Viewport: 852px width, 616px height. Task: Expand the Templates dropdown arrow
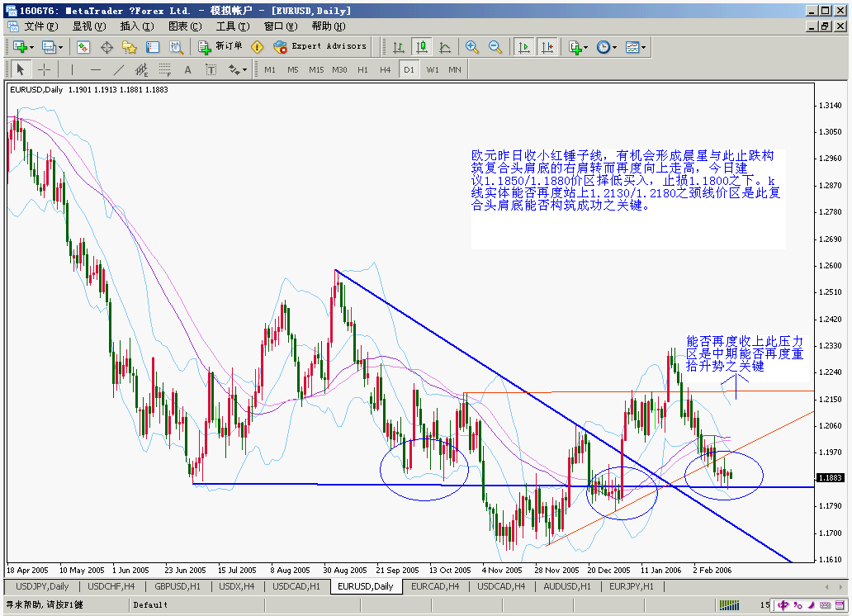[643, 47]
